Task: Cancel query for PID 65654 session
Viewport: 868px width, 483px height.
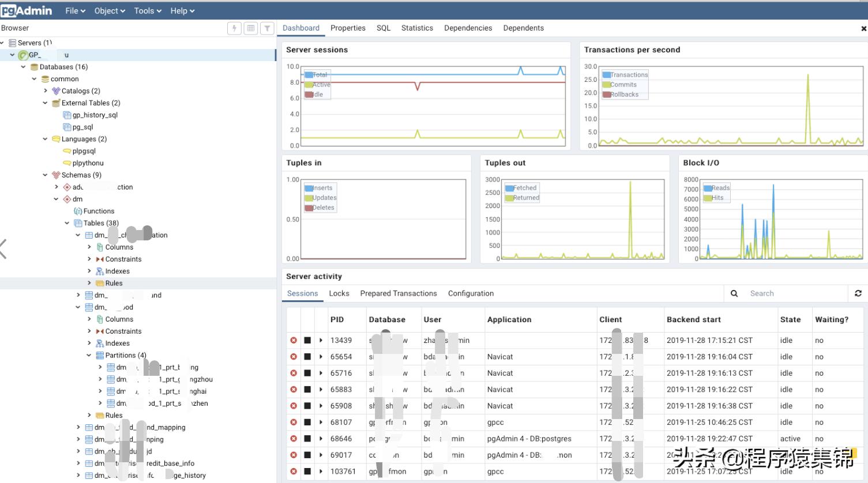Action: (x=307, y=357)
